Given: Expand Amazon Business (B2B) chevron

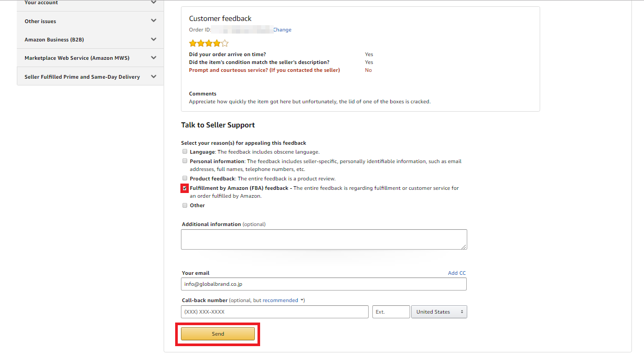Looking at the screenshot, I should pyautogui.click(x=153, y=39).
